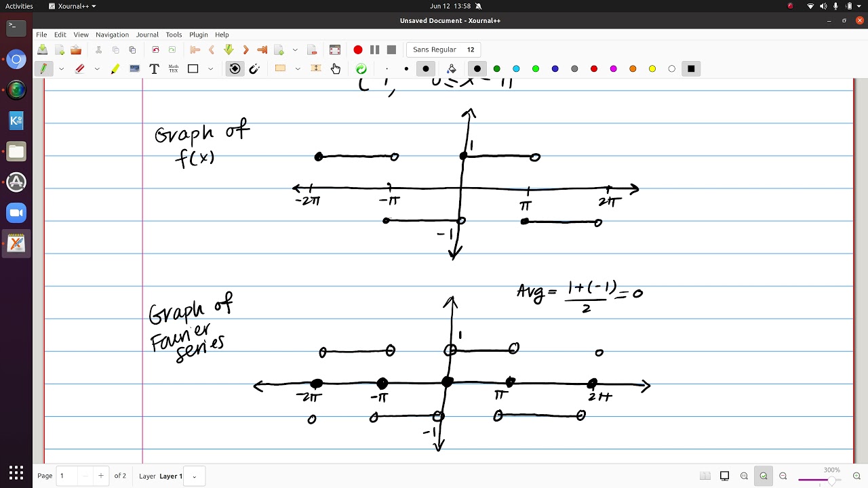Image resolution: width=868 pixels, height=488 pixels.
Task: Select the rectangle region selection tool
Action: [x=280, y=68]
